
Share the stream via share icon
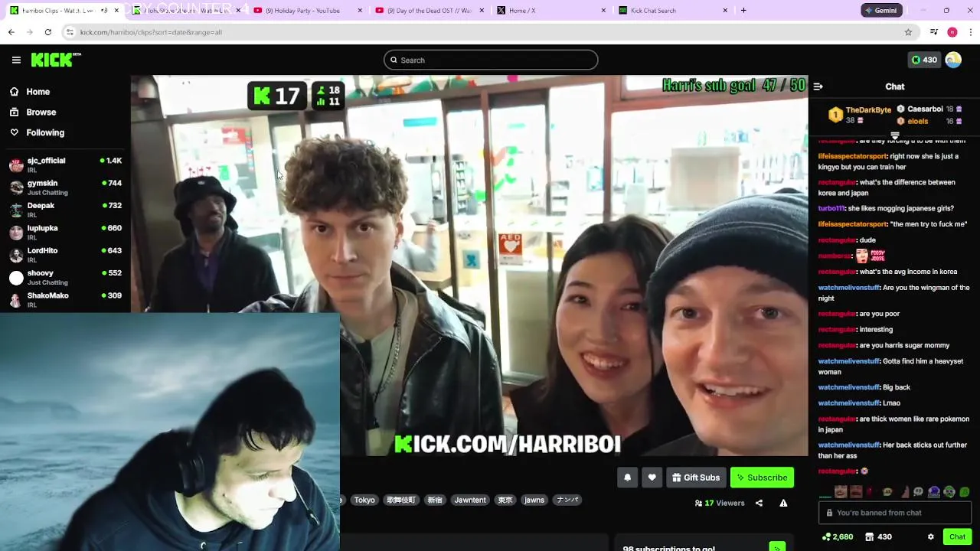[x=759, y=503]
